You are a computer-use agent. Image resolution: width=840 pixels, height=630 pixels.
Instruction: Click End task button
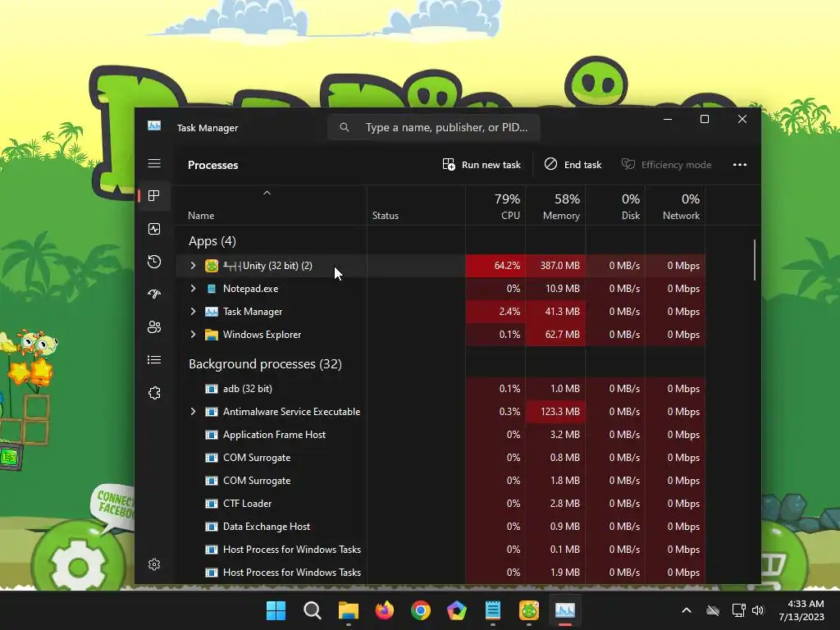point(573,165)
